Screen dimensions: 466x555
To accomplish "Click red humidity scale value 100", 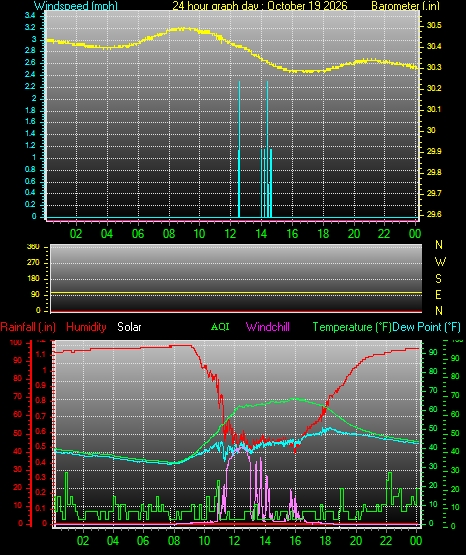I will [x=16, y=343].
